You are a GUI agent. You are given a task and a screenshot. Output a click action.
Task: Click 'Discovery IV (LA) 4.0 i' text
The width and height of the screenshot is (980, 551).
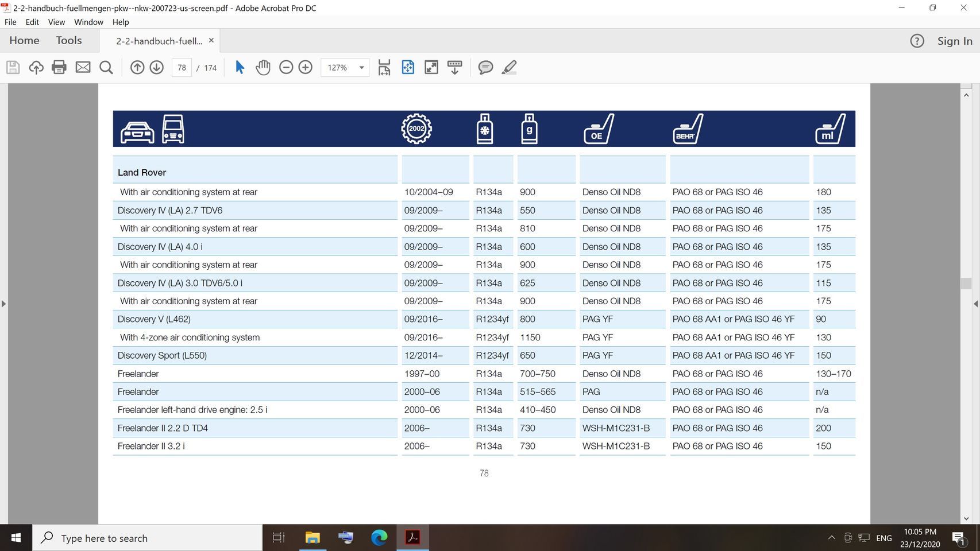point(160,247)
